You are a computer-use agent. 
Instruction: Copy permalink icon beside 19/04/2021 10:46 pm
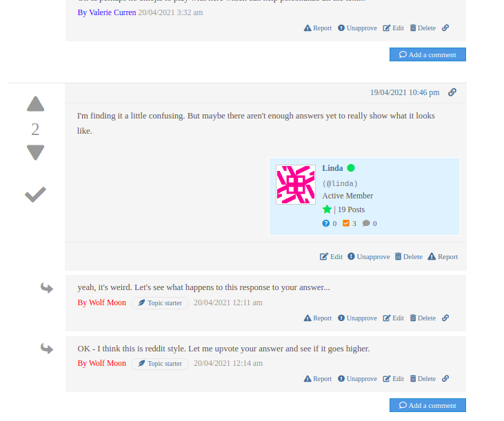(452, 92)
